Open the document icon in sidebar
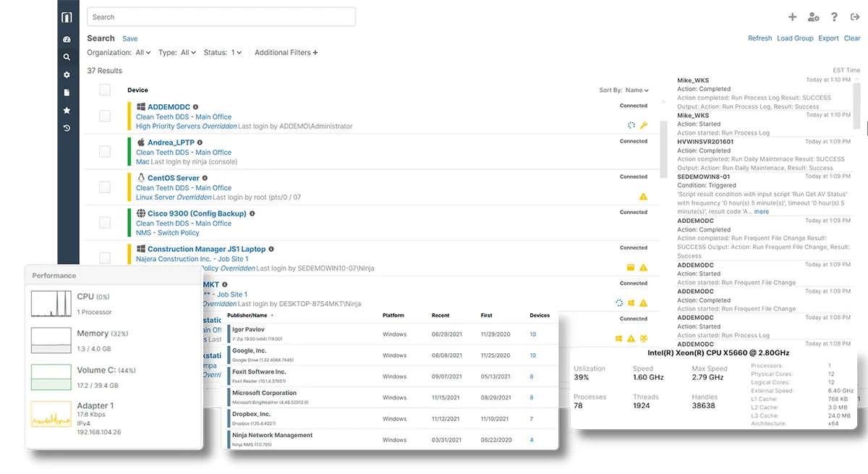This screenshot has width=868, height=474. tap(67, 93)
